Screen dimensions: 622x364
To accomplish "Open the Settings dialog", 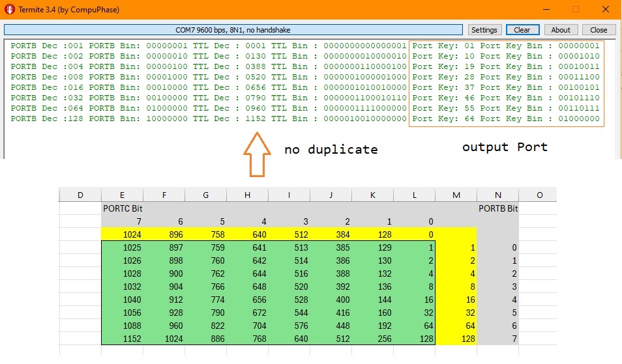I will [484, 30].
